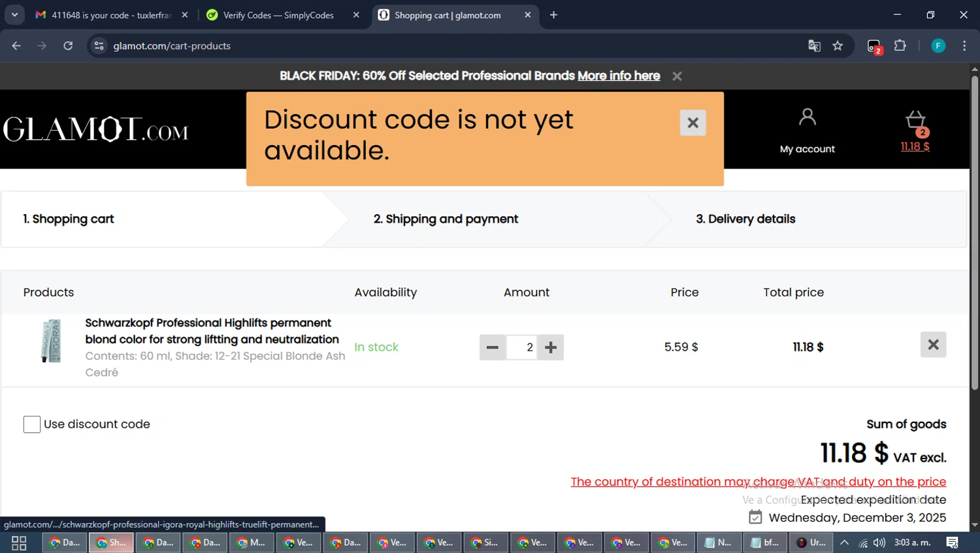
Task: Open the Schwarzkopf Highlifts product thumbnail
Action: 52,341
